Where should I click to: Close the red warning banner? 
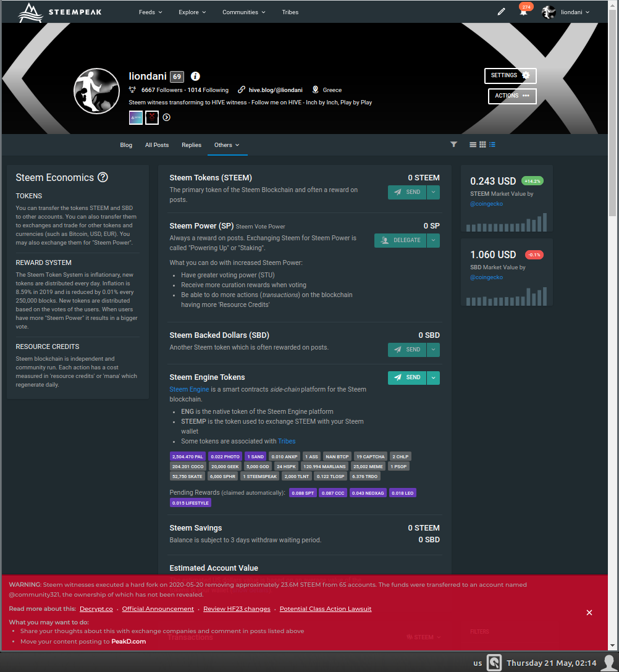click(x=589, y=613)
